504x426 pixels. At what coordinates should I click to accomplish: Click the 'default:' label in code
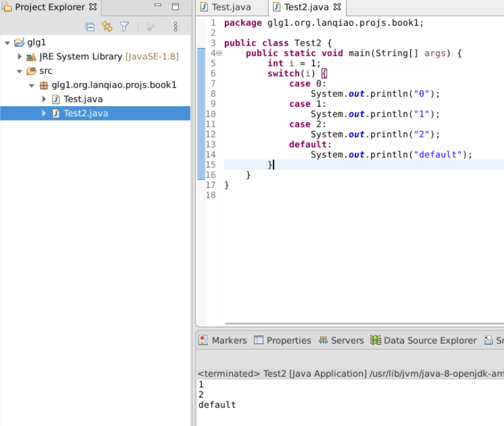point(310,144)
